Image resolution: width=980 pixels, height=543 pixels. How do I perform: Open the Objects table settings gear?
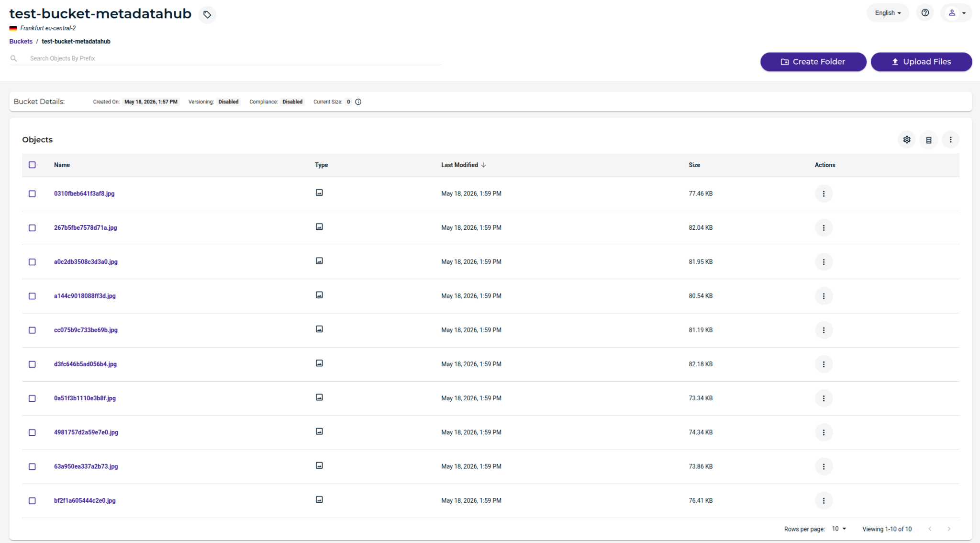[906, 140]
